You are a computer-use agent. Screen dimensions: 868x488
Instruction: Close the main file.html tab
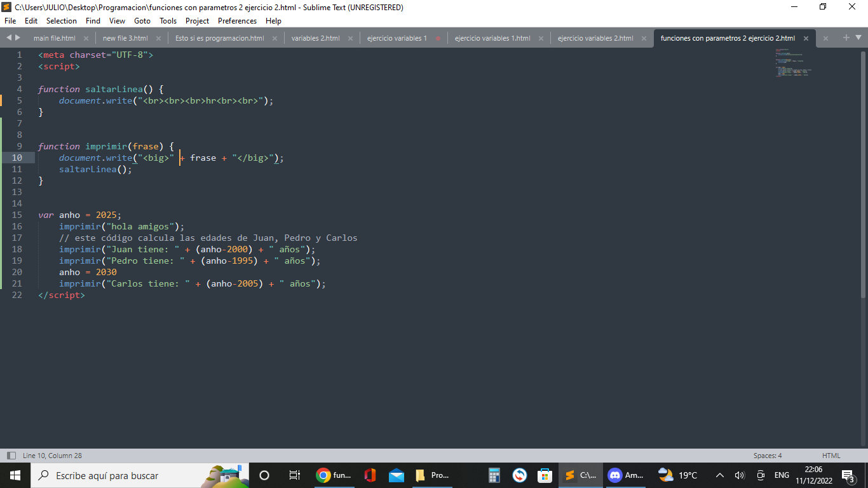tap(86, 38)
